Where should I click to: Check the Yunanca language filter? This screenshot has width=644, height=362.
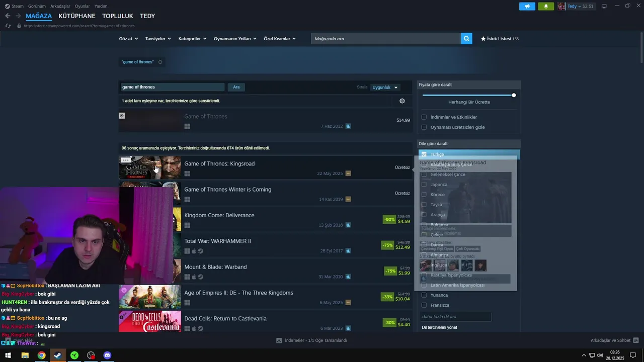pyautogui.click(x=424, y=295)
